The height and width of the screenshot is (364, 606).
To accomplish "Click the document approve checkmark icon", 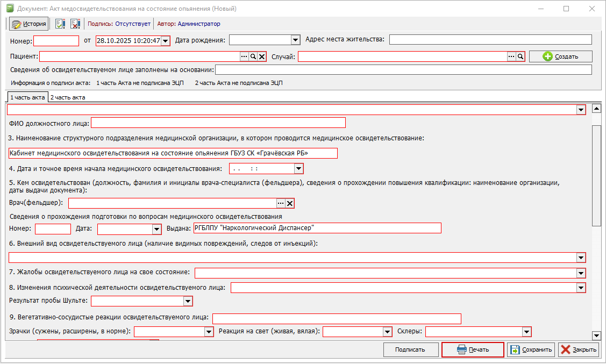I will (60, 24).
